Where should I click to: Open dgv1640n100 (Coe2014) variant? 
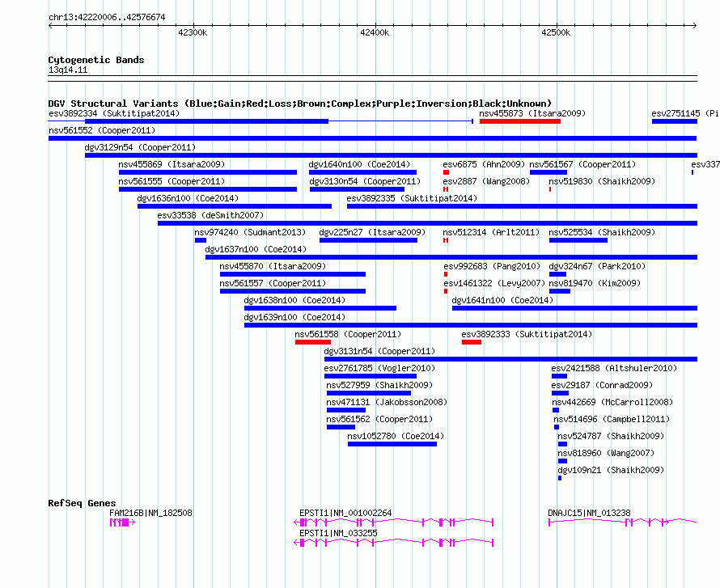point(359,164)
